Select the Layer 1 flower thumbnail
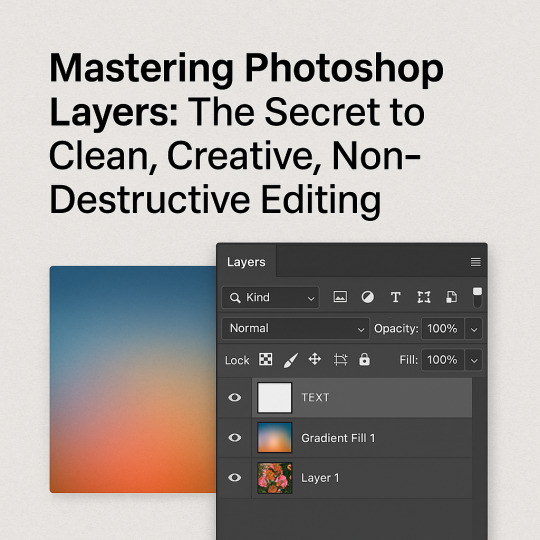 coord(274,478)
